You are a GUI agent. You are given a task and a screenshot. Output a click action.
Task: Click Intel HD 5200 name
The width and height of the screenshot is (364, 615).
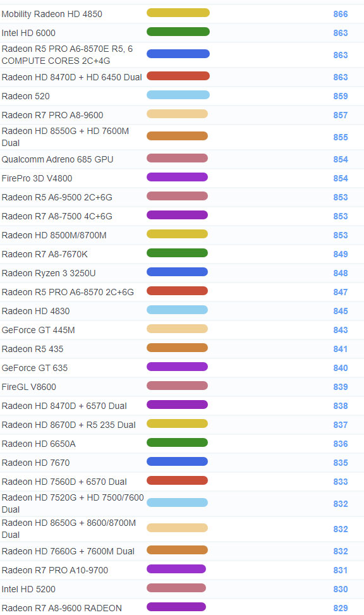point(28,589)
